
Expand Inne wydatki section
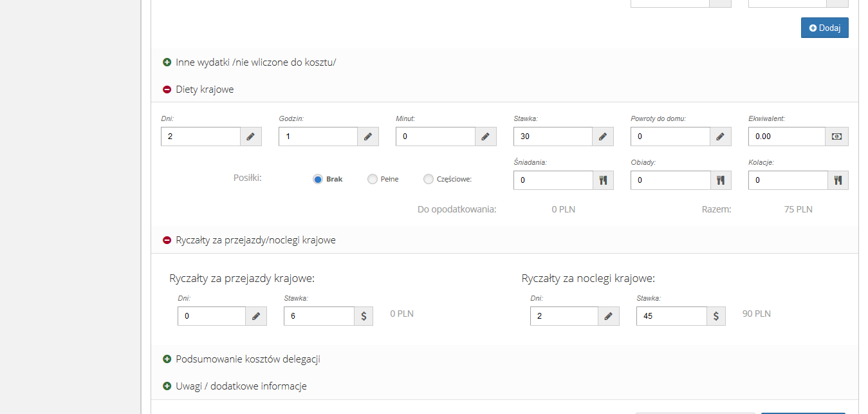pos(167,62)
